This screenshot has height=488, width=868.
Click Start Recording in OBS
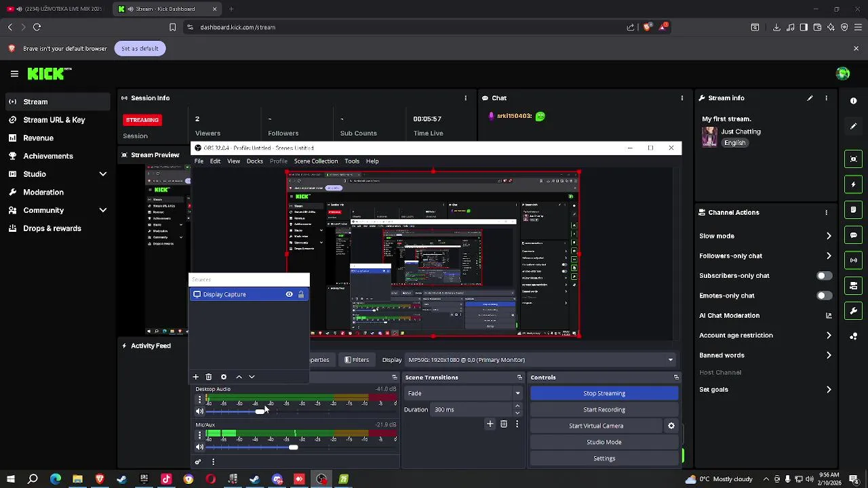pos(604,409)
